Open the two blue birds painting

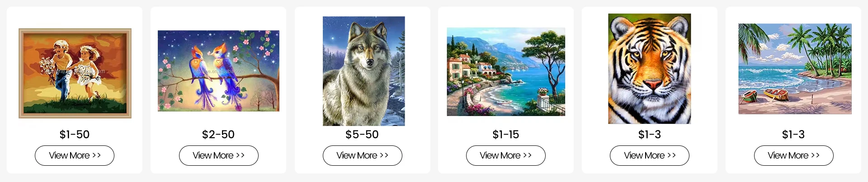pos(218,71)
